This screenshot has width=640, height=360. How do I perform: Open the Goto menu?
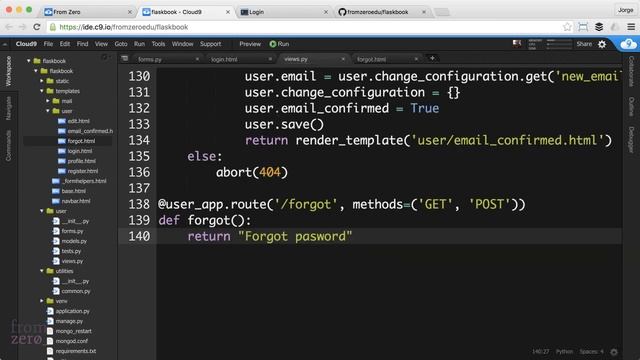pyautogui.click(x=121, y=44)
